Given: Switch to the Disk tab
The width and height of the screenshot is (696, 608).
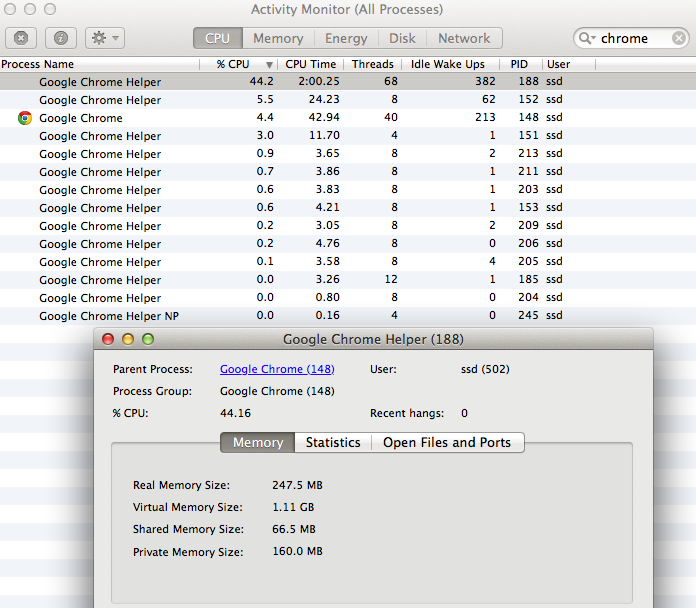Looking at the screenshot, I should (402, 38).
